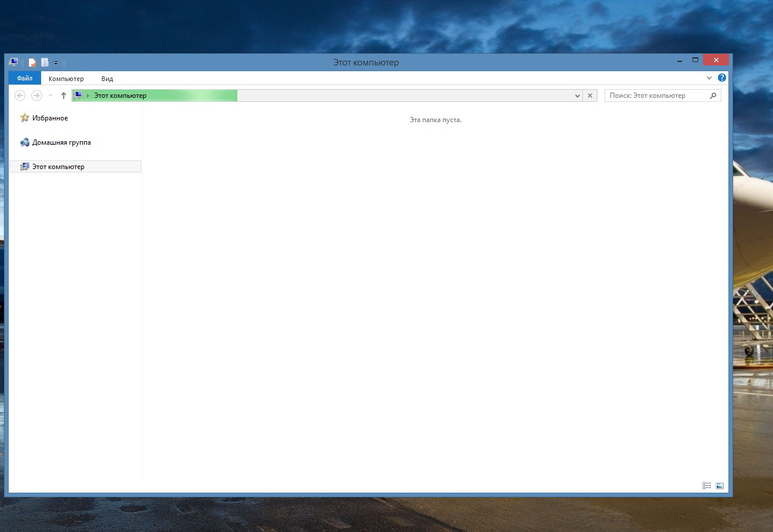Click the New folder quick access icon

pyautogui.click(x=45, y=63)
